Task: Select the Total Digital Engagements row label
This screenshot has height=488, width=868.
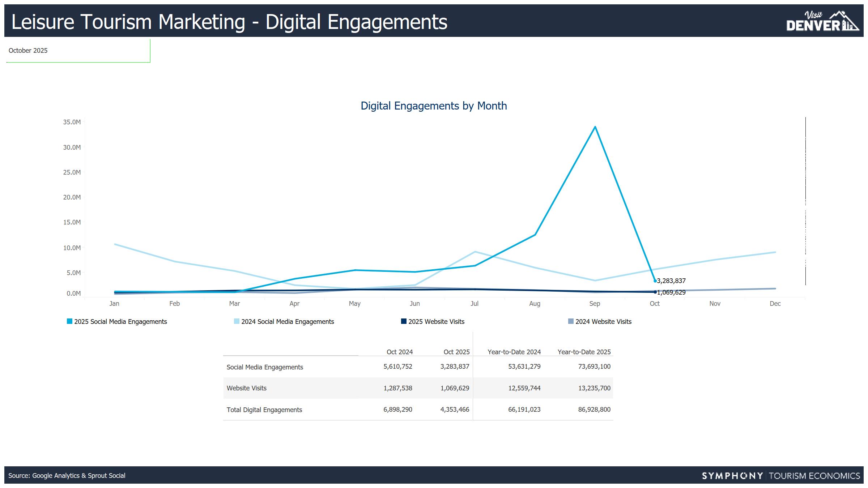Action: [264, 410]
